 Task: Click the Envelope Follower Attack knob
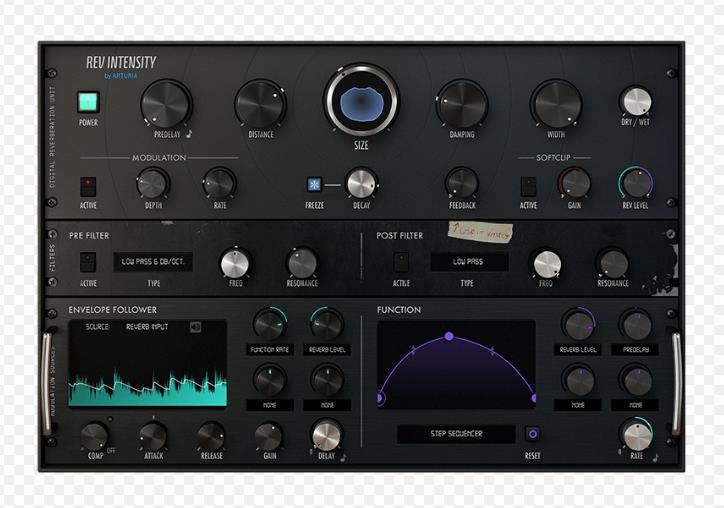(153, 437)
